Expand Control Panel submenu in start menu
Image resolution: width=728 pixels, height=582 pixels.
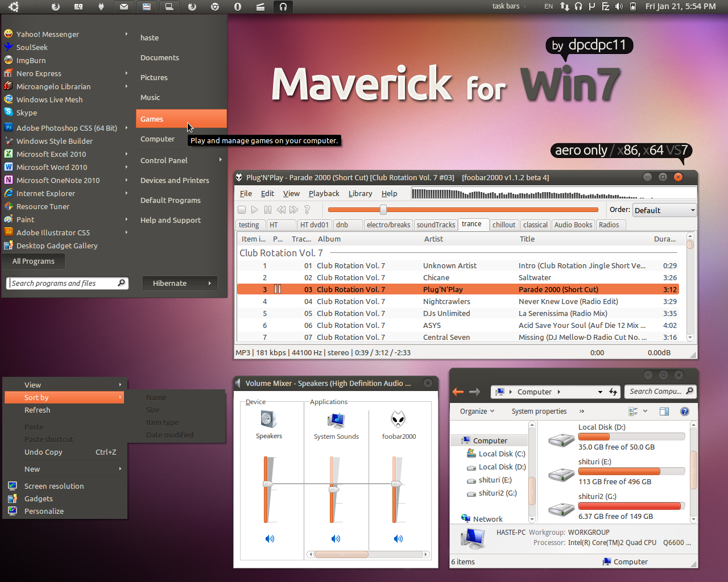[220, 160]
